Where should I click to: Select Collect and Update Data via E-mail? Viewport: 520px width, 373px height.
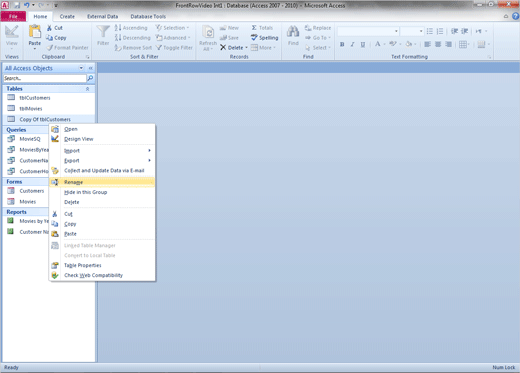(102, 171)
